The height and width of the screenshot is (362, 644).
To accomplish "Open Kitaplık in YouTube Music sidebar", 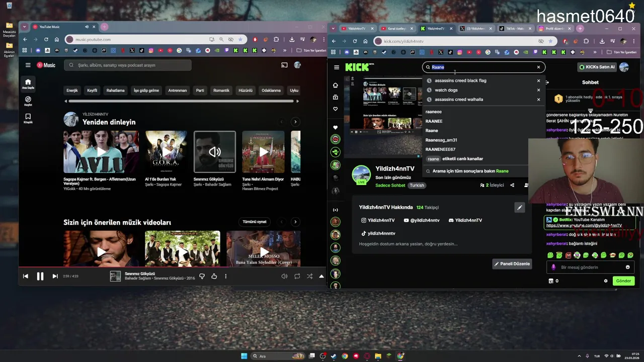I will coord(28,118).
